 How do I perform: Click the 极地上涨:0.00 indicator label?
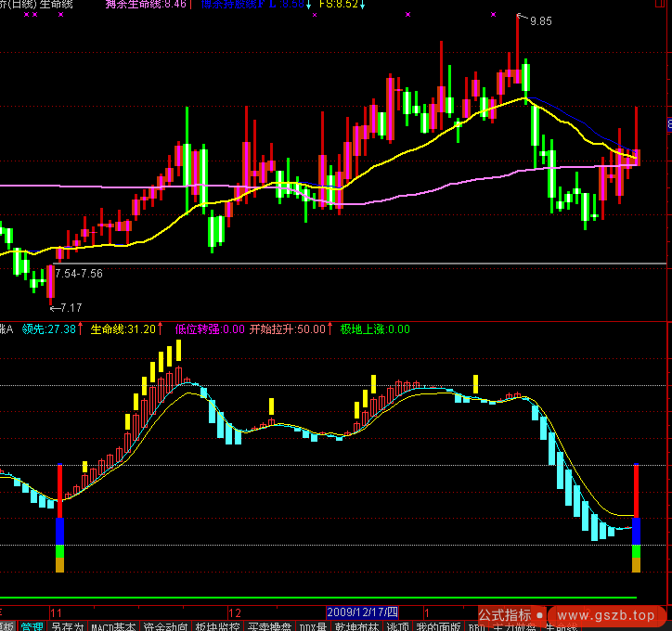375,328
